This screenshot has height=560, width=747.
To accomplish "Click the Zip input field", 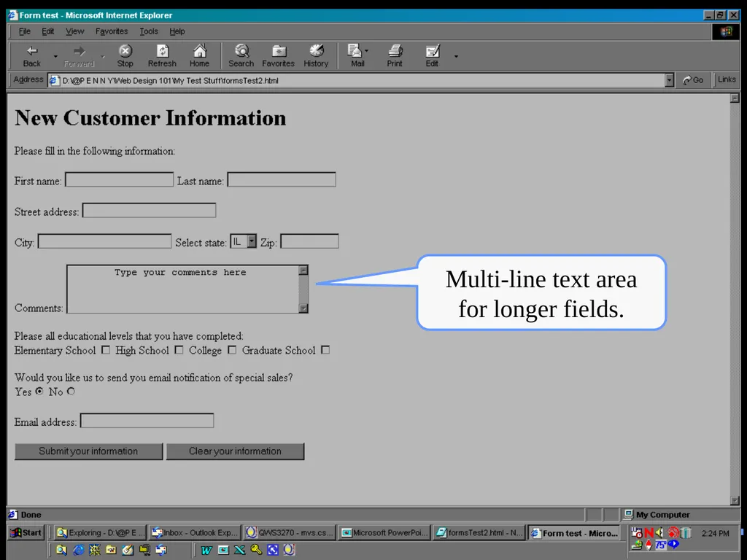I will click(309, 241).
